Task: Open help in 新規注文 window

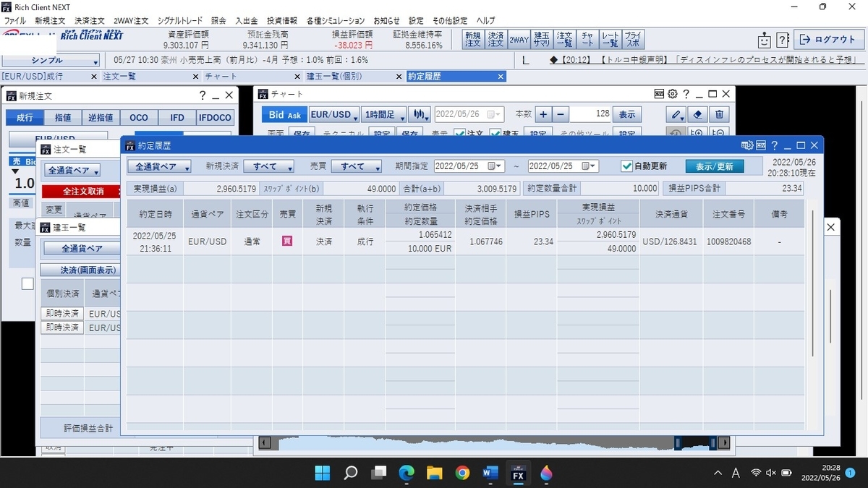Action: point(203,95)
